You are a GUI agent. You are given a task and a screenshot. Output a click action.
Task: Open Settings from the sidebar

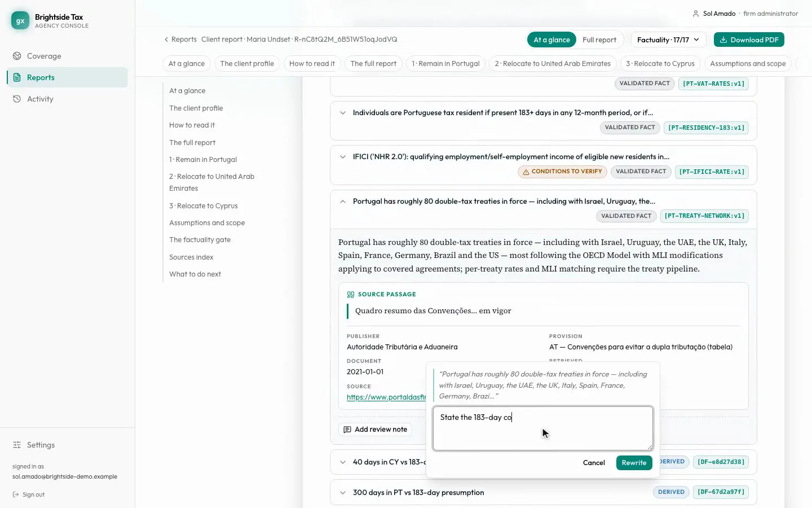67,445
